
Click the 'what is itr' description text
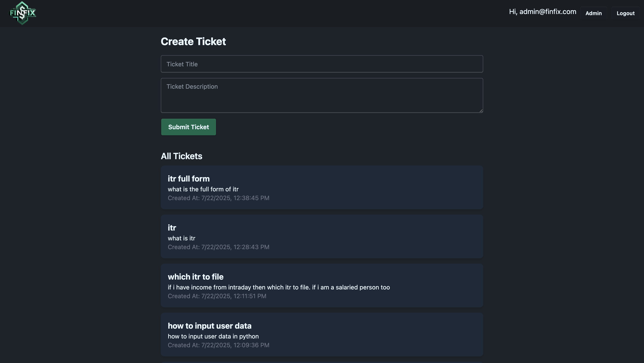click(182, 238)
